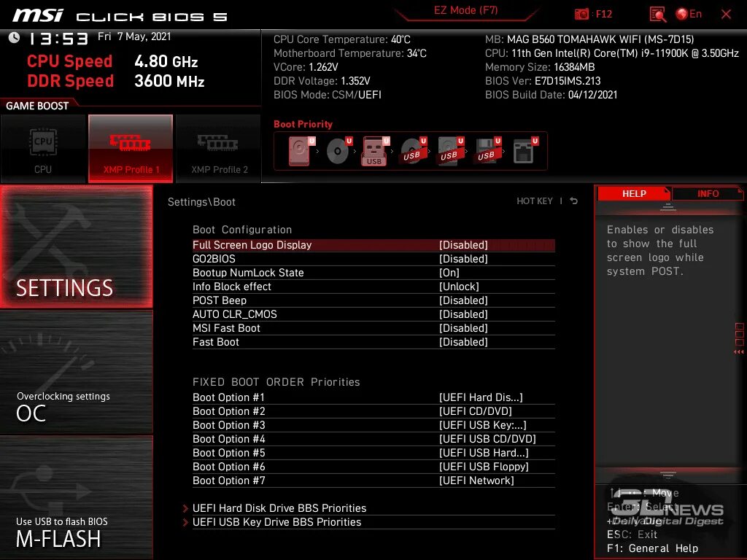Image resolution: width=747 pixels, height=560 pixels.
Task: Click the date Fri 7 May, 2021
Action: tap(134, 36)
